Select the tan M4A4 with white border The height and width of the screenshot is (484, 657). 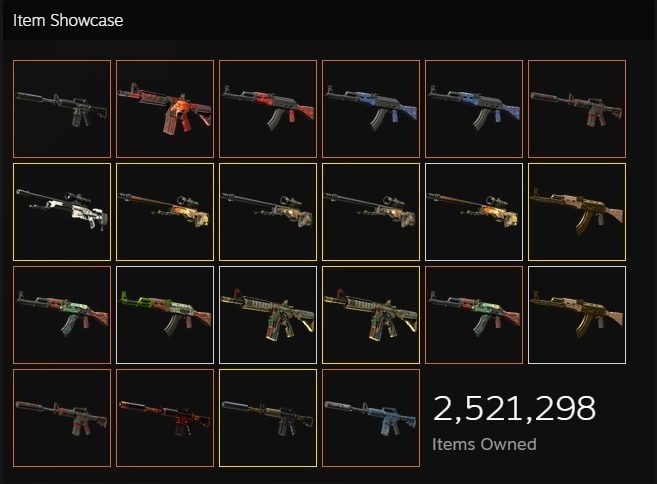point(268,315)
